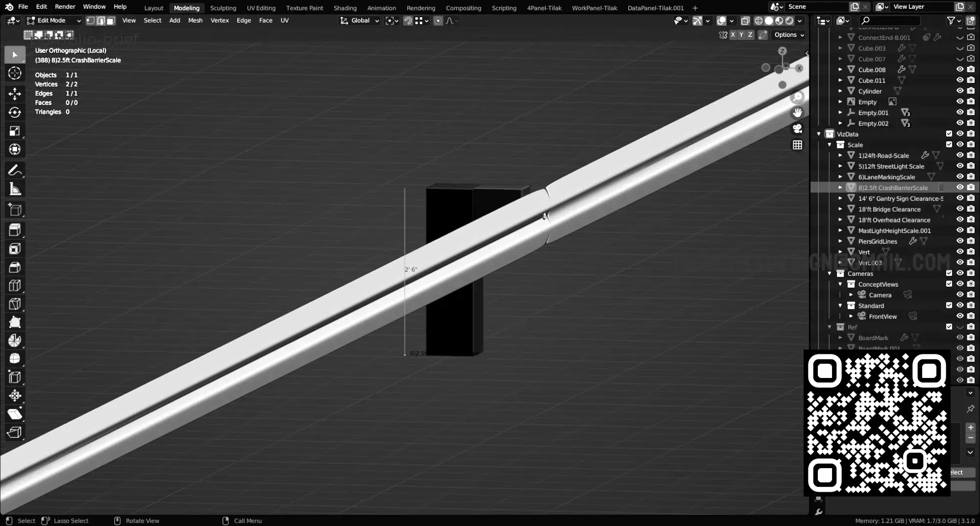
Task: Select the Annotate tool
Action: 15,171
